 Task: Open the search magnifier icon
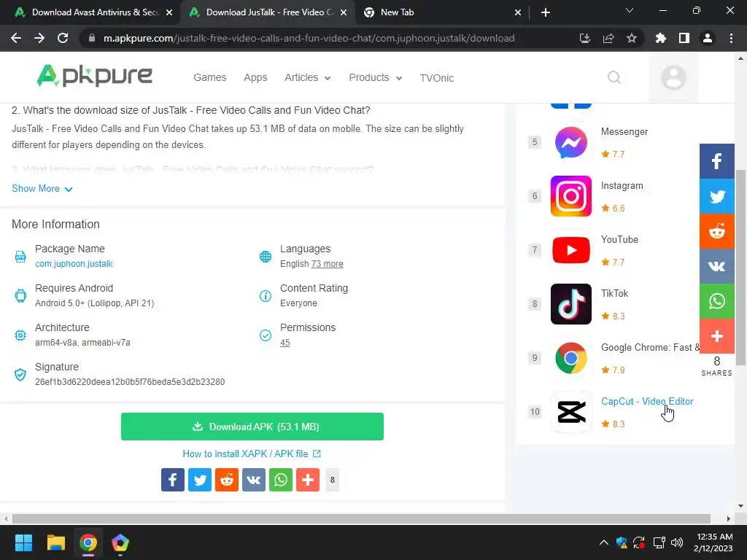point(614,77)
